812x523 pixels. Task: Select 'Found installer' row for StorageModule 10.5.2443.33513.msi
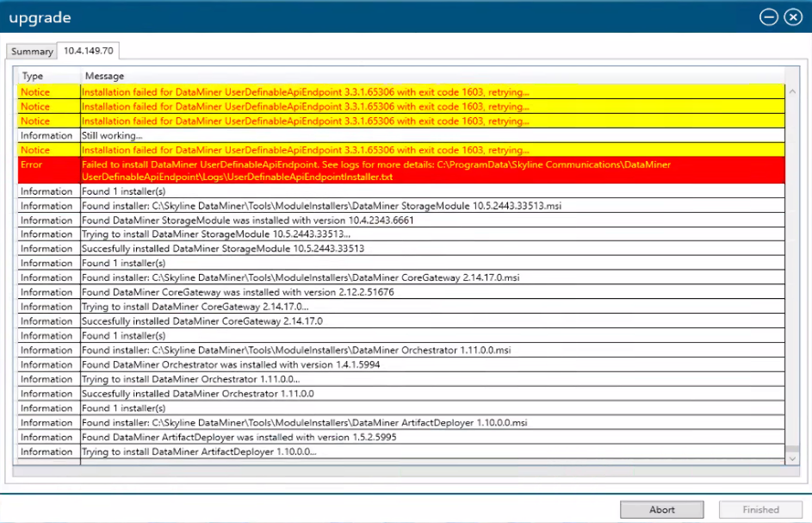[x=401, y=206]
